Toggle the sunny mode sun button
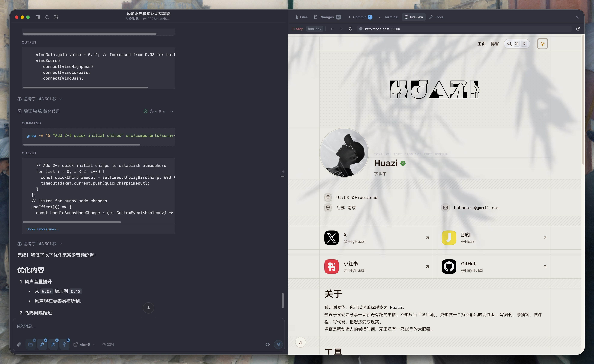The width and height of the screenshot is (594, 364). click(x=542, y=44)
